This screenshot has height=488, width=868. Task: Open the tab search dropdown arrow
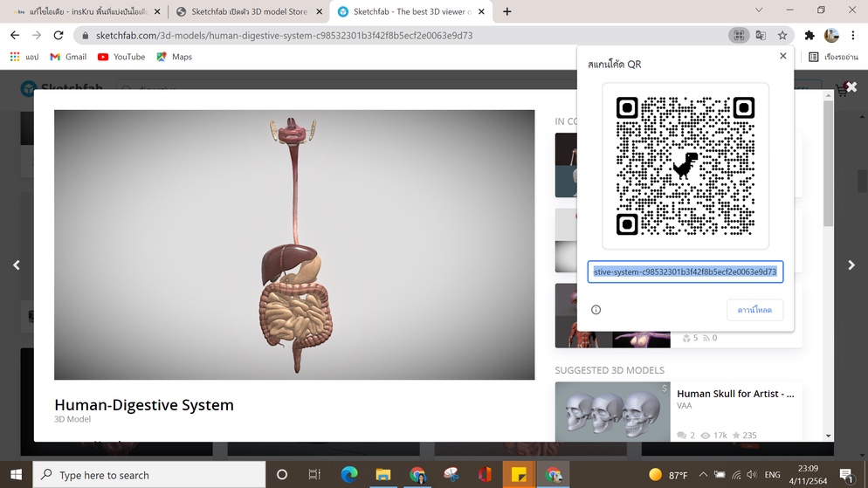tap(759, 10)
